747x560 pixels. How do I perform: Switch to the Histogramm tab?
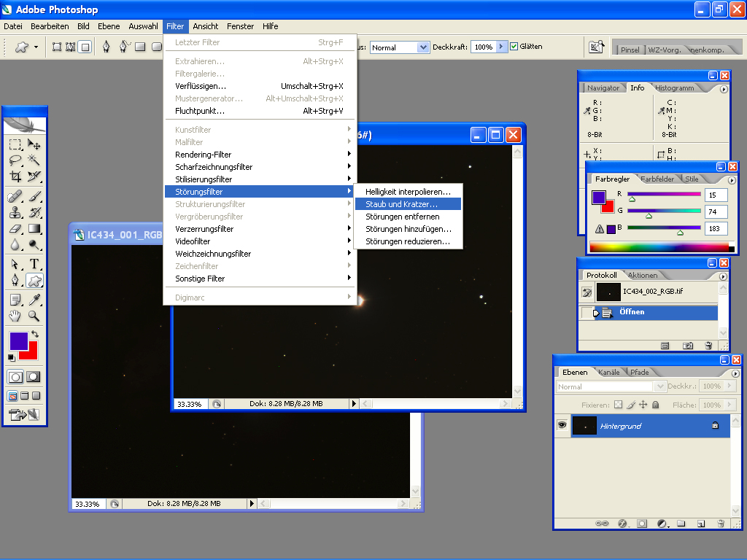coord(674,88)
